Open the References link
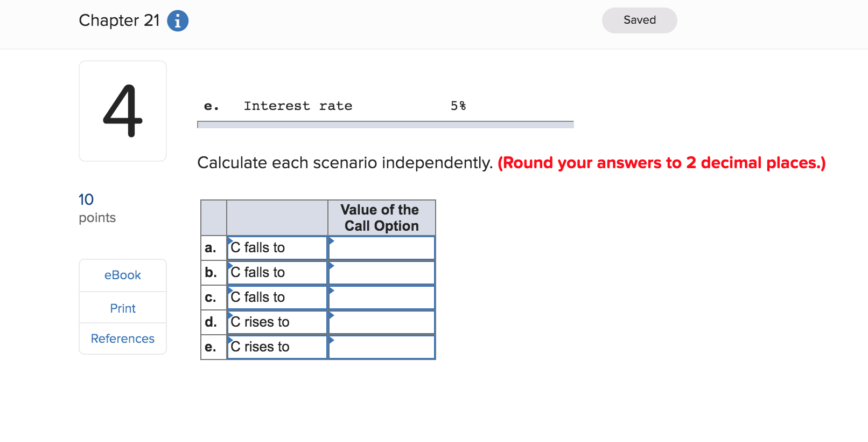Image resolution: width=868 pixels, height=442 pixels. coord(122,339)
